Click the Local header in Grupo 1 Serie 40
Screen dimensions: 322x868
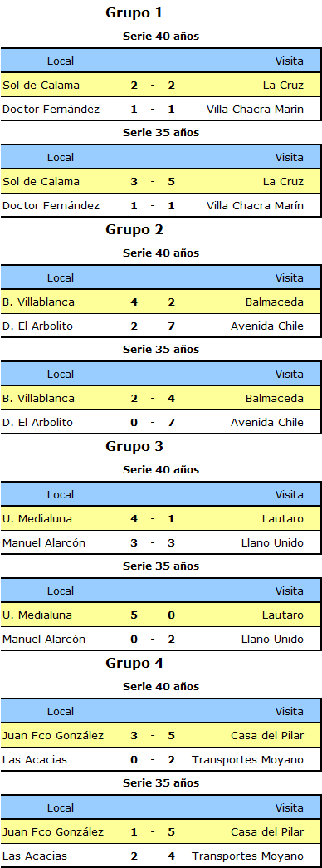tap(61, 61)
